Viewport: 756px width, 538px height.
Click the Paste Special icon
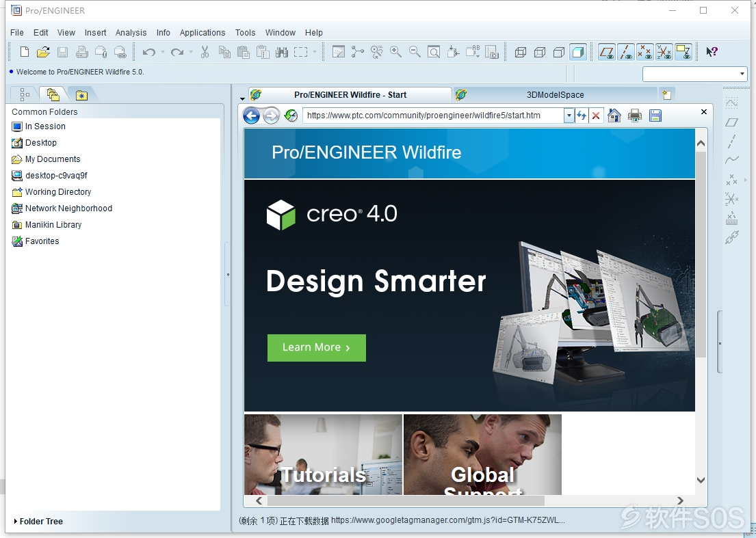coord(263,51)
